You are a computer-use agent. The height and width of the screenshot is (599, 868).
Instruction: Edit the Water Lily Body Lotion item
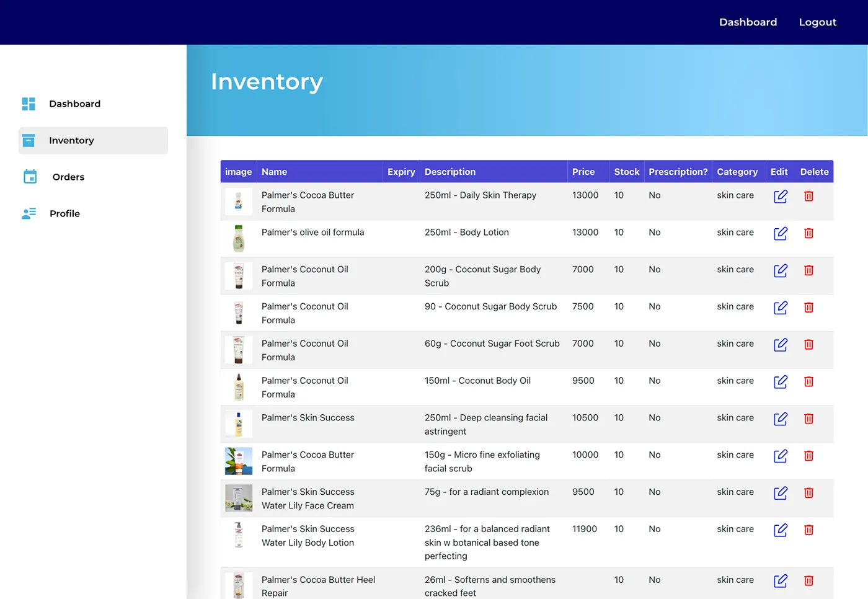pos(781,530)
